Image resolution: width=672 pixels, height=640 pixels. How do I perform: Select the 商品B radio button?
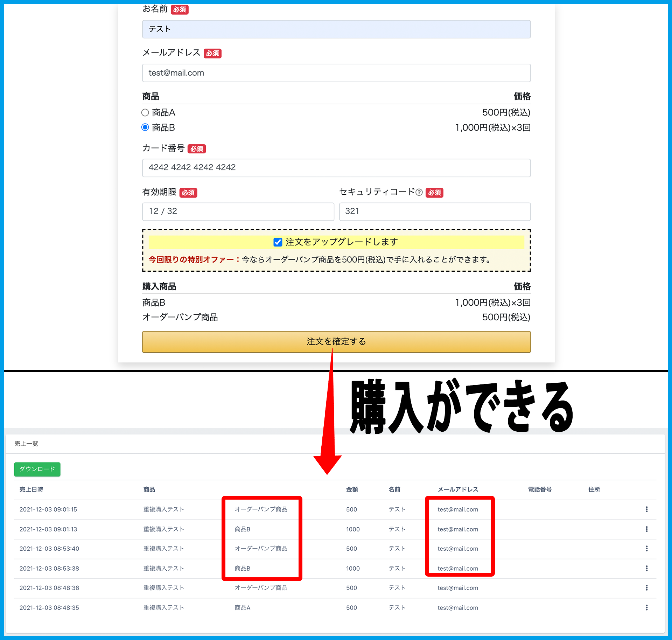coord(145,127)
